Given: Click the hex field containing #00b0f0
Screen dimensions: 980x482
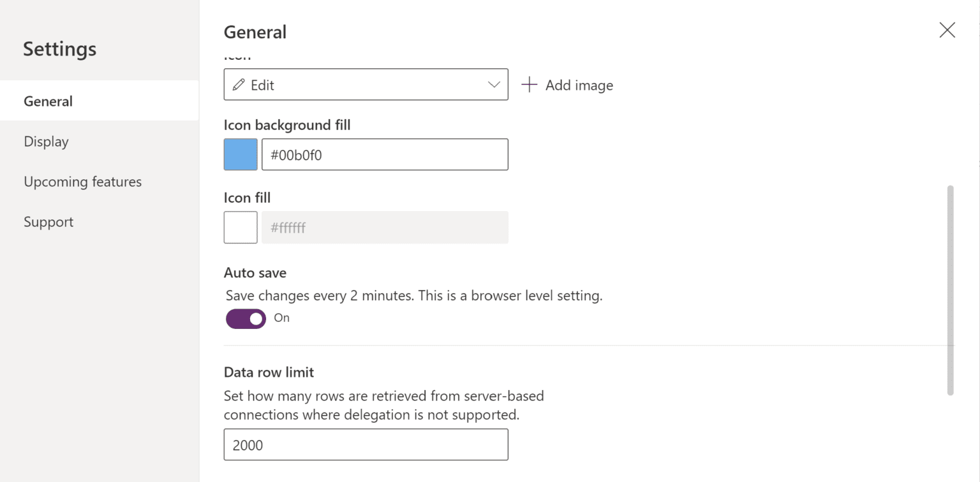Looking at the screenshot, I should click(x=385, y=154).
